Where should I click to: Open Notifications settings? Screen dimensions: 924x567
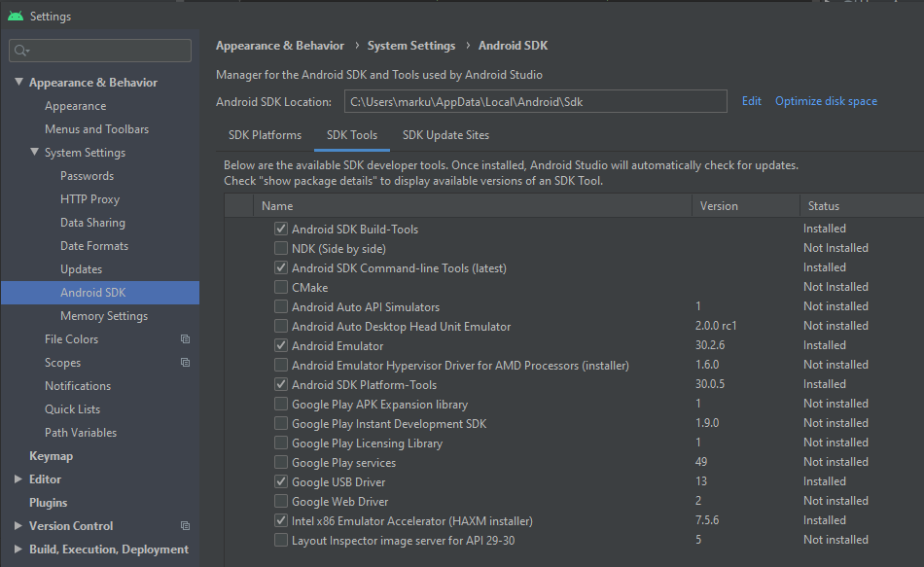point(78,386)
